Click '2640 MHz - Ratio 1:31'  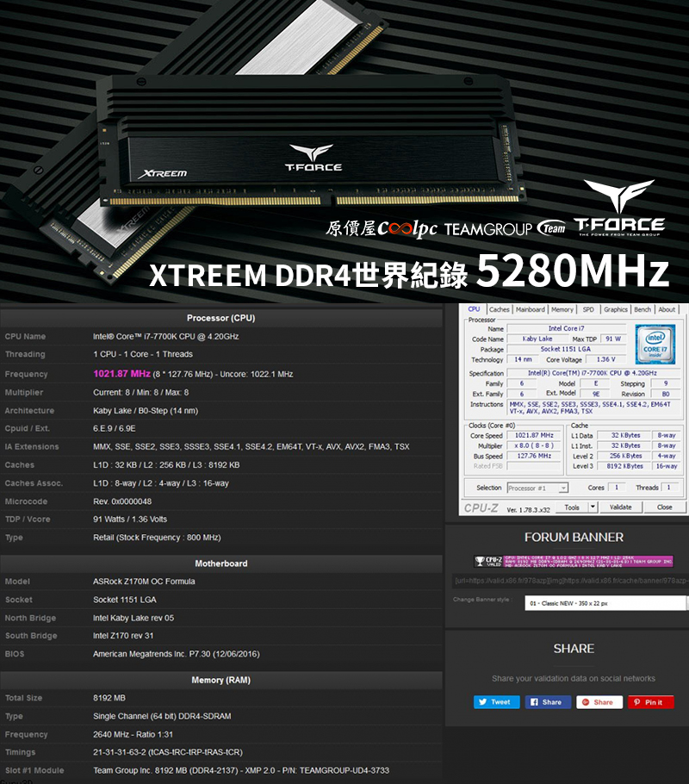[133, 735]
